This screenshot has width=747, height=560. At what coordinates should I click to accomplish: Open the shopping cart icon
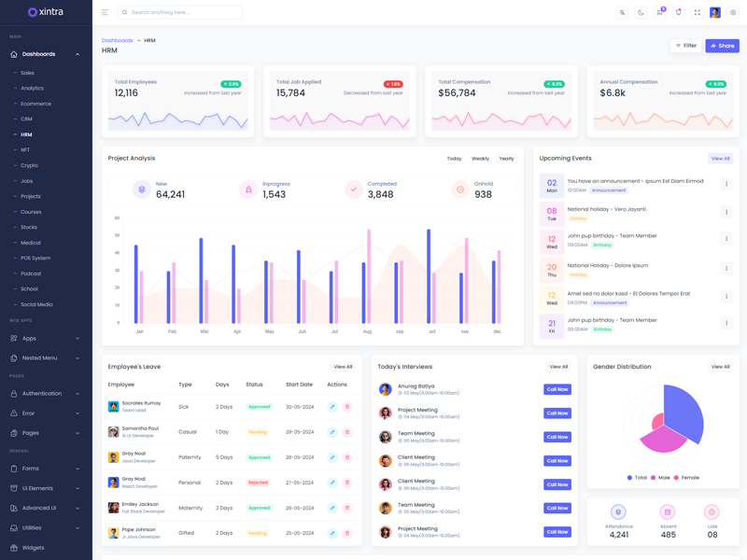[659, 13]
